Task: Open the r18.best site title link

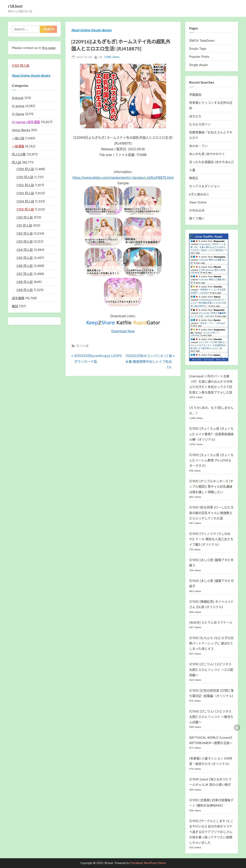Action: point(15,6)
